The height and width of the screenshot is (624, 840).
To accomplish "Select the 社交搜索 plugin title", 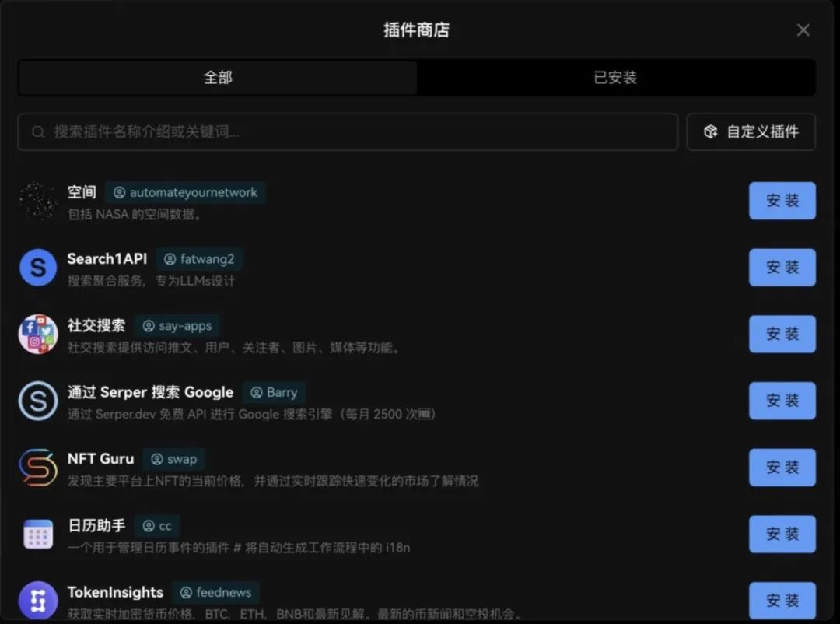I will [x=96, y=325].
